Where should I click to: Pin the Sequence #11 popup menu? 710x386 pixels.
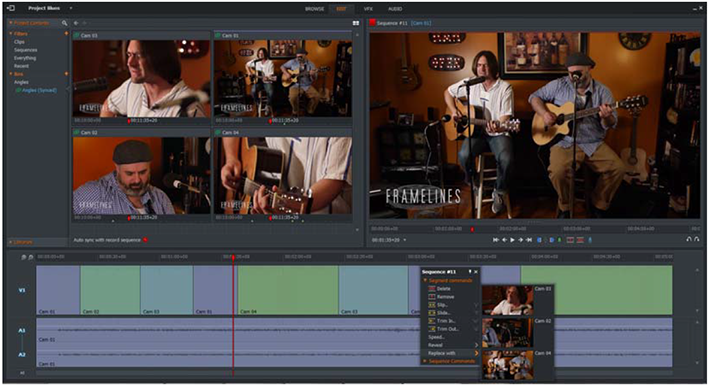coord(470,272)
